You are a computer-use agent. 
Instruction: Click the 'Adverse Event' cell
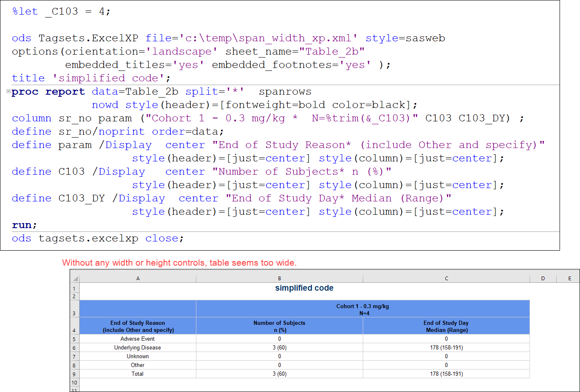138,339
